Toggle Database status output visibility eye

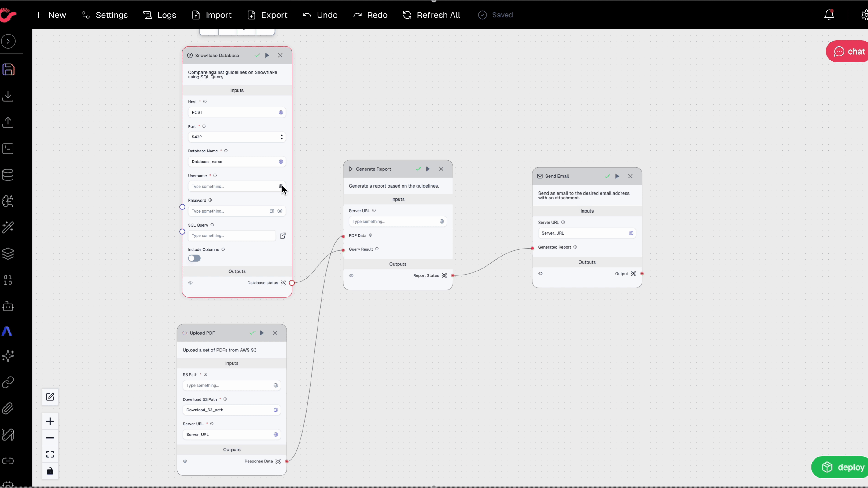[190, 283]
